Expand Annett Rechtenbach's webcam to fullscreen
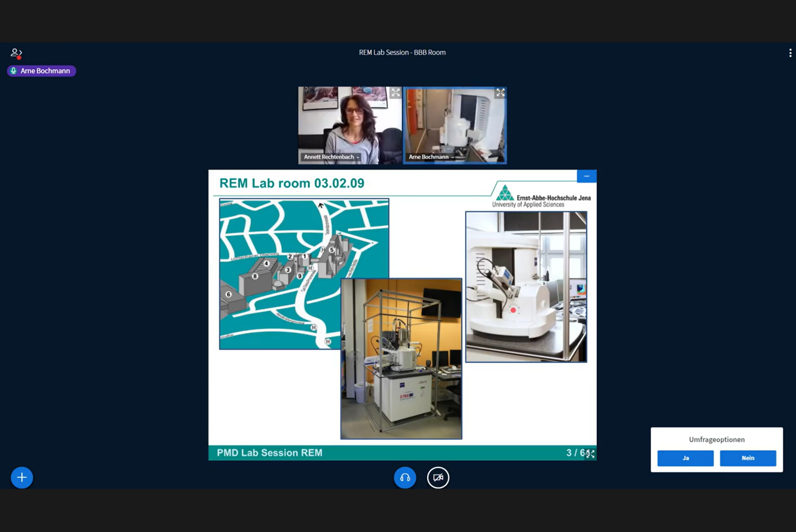 pos(395,93)
